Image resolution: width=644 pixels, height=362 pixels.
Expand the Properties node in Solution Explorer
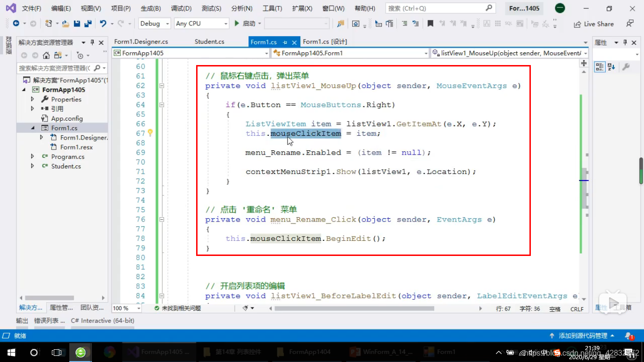(x=33, y=99)
